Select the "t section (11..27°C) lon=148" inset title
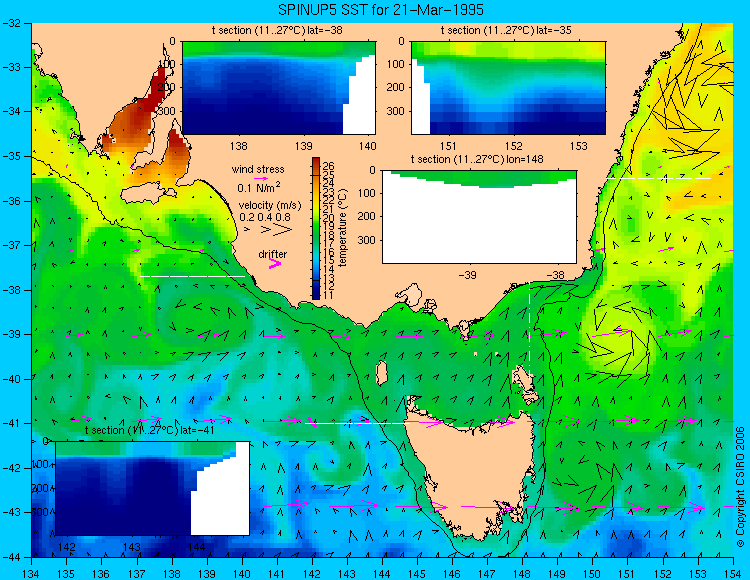 pos(477,159)
